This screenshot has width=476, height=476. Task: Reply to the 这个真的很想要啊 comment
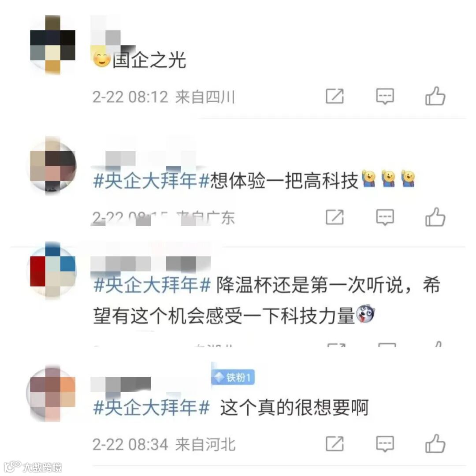[x=385, y=444]
